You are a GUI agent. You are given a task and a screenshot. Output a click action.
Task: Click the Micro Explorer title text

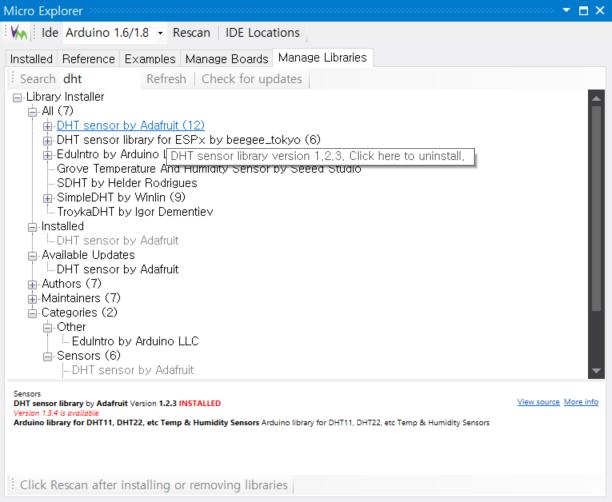(x=43, y=11)
